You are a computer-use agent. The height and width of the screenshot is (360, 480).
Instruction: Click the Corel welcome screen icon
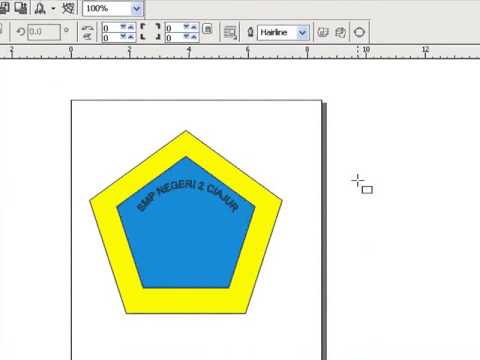tap(68, 7)
